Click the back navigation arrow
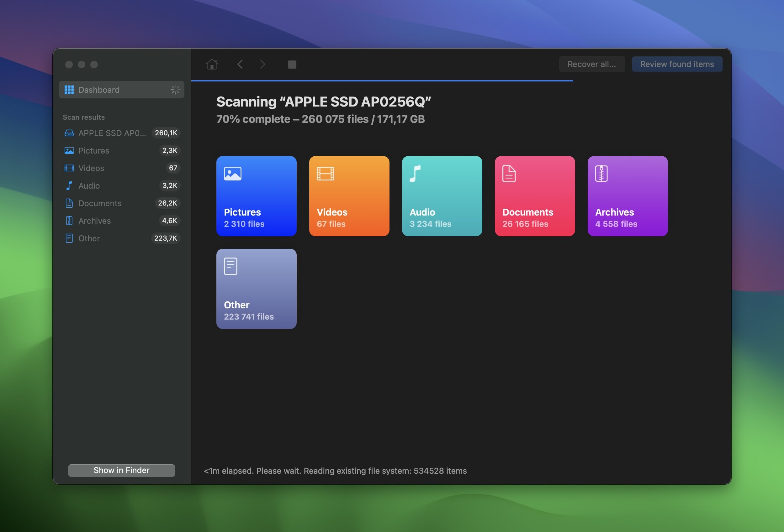The width and height of the screenshot is (784, 532). point(240,64)
